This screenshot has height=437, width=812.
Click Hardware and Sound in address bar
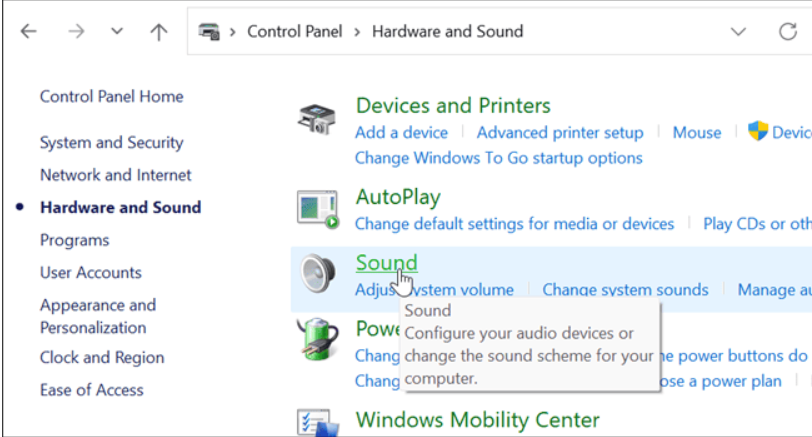(447, 31)
